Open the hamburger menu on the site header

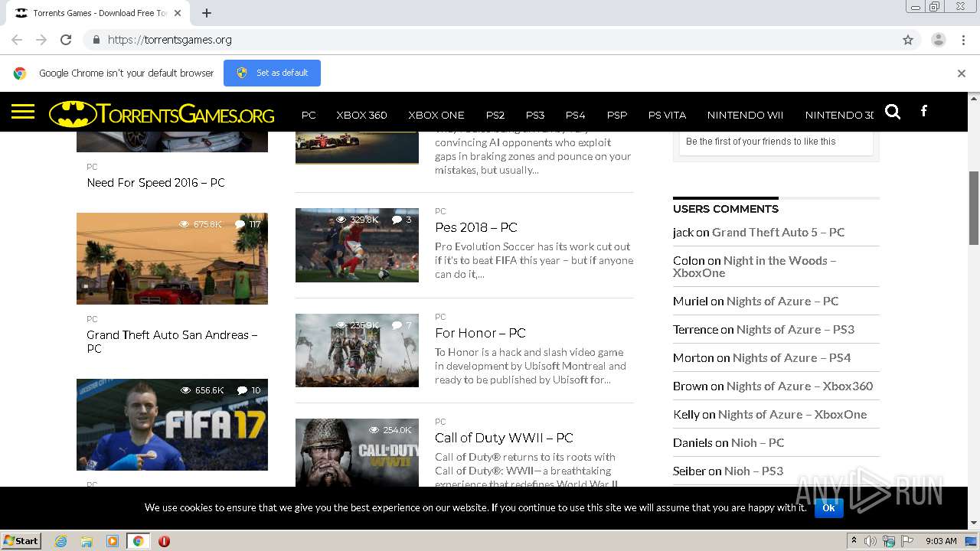point(23,112)
